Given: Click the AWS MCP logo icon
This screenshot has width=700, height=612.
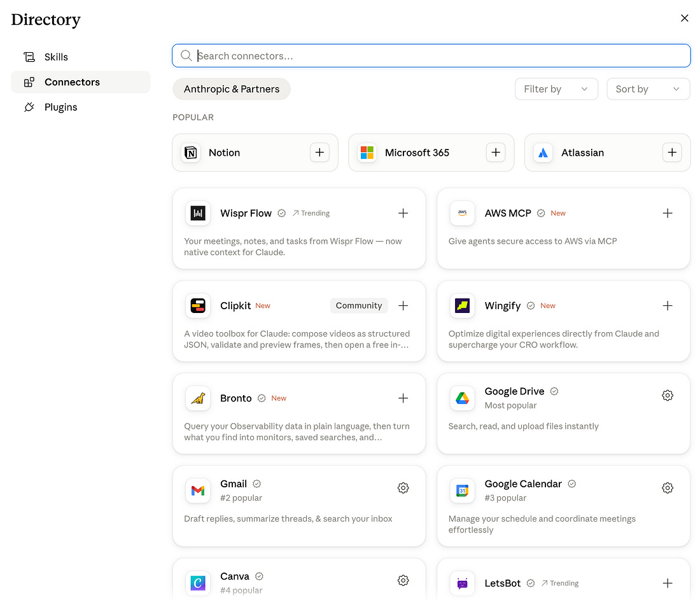Looking at the screenshot, I should point(462,213).
